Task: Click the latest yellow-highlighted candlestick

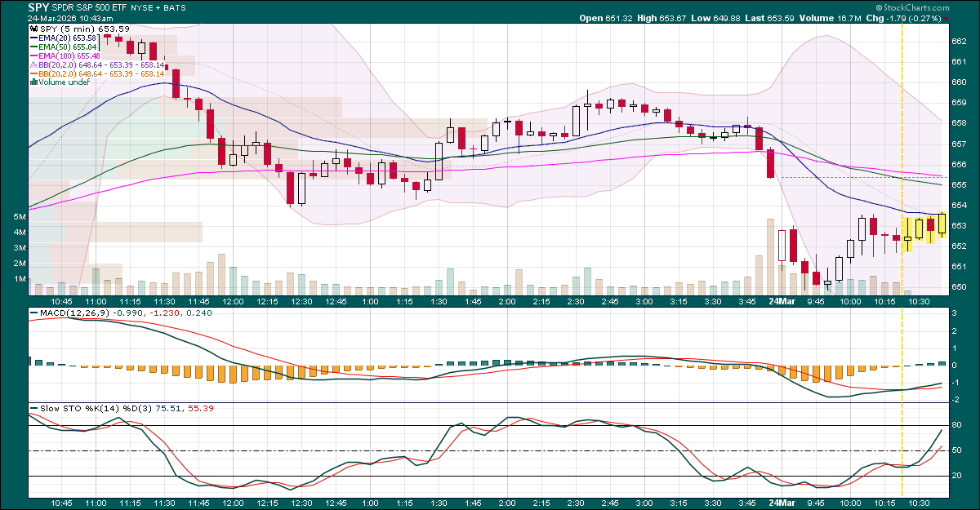Action: pyautogui.click(x=942, y=224)
